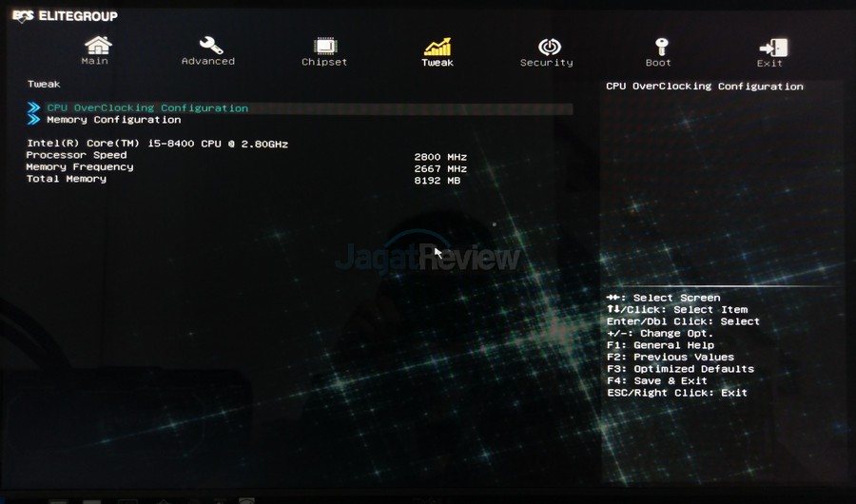The image size is (856, 504).
Task: Select the Processor Speed 2800 MHz value
Action: [x=440, y=156]
